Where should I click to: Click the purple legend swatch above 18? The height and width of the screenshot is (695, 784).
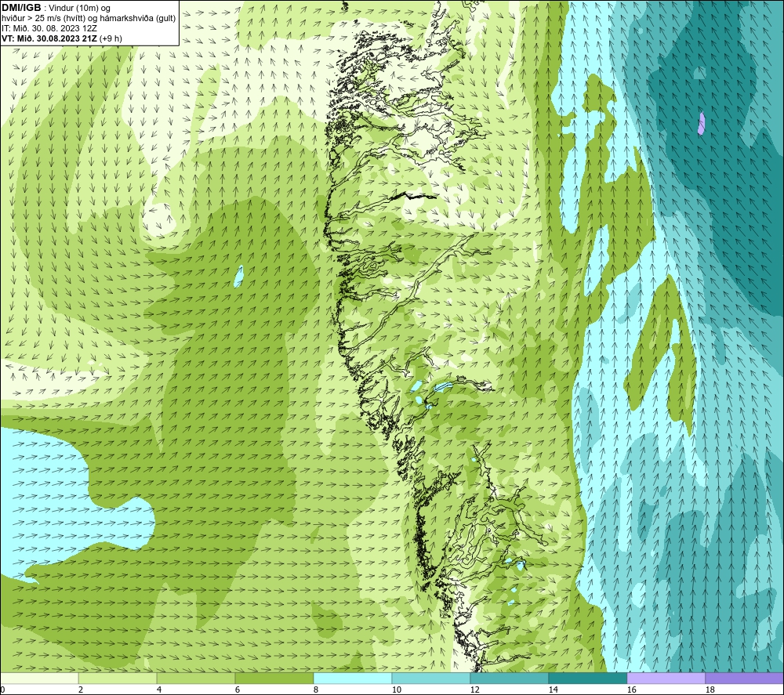pyautogui.click(x=744, y=679)
